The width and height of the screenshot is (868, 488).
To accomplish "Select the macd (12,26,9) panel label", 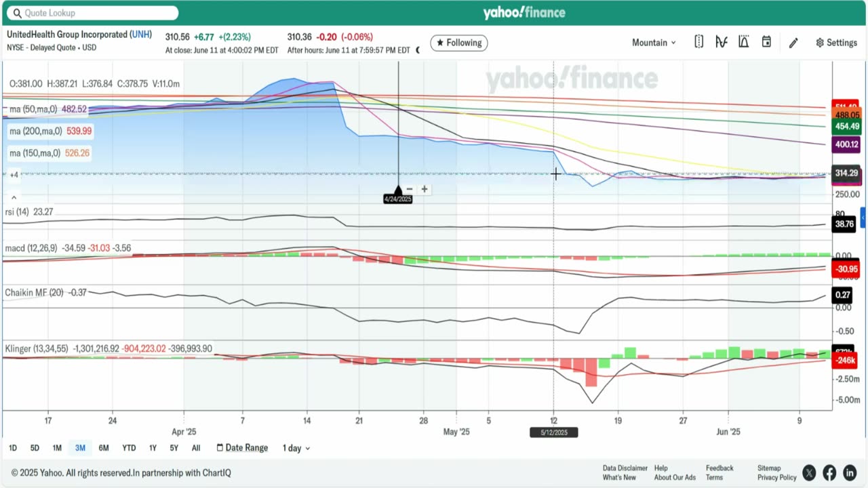I will click(32, 249).
